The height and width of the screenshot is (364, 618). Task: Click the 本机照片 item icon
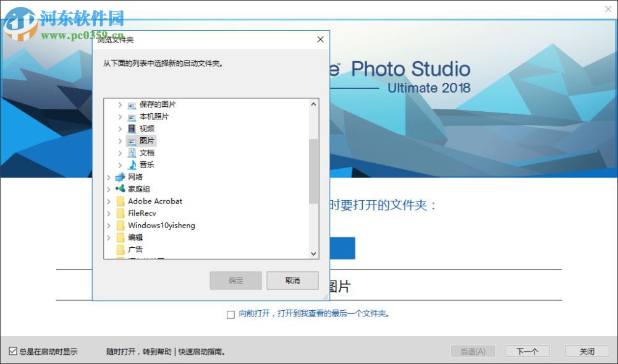pyautogui.click(x=131, y=117)
